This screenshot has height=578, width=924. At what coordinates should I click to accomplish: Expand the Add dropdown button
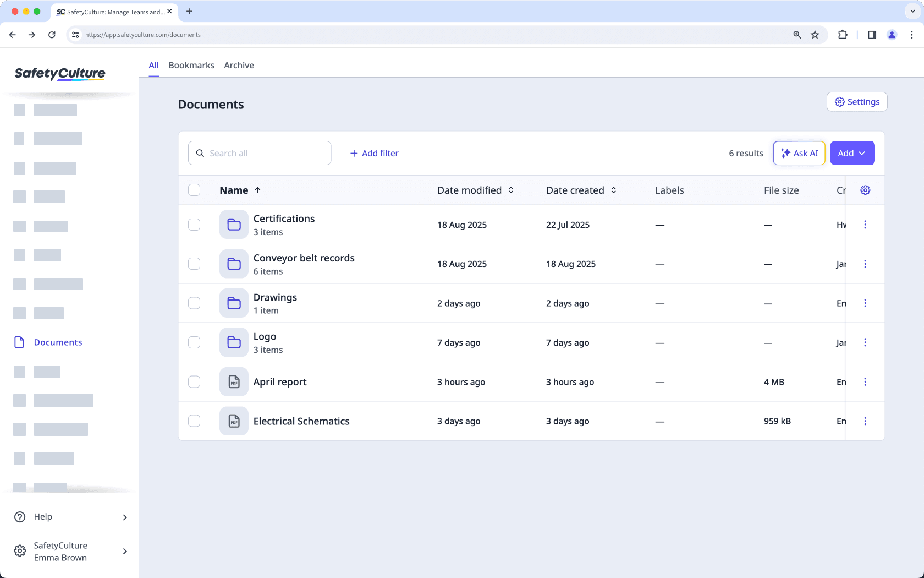pos(852,153)
